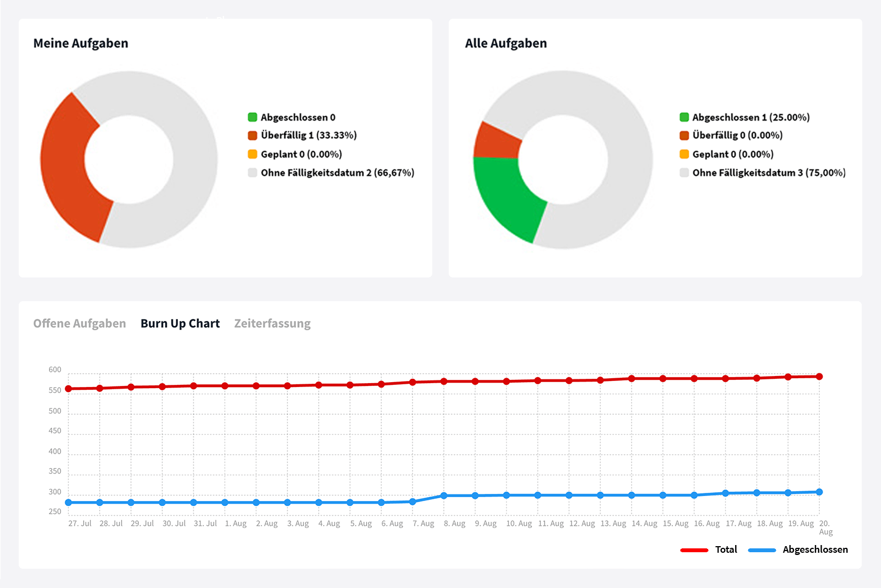Click orange Überfällig swatch in Alle Aufgaben legend

[684, 135]
